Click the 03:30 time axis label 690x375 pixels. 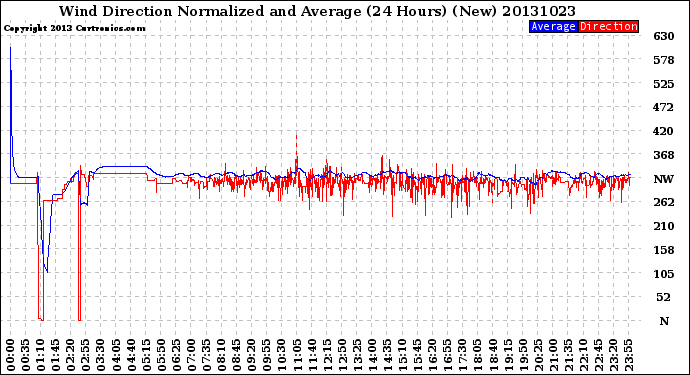coord(101,355)
